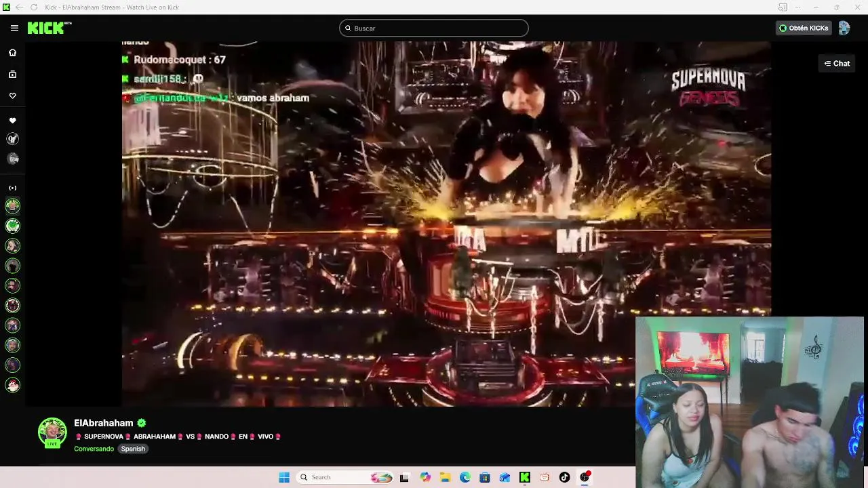
Task: Switch to the Kick app on the taskbar
Action: click(524, 477)
